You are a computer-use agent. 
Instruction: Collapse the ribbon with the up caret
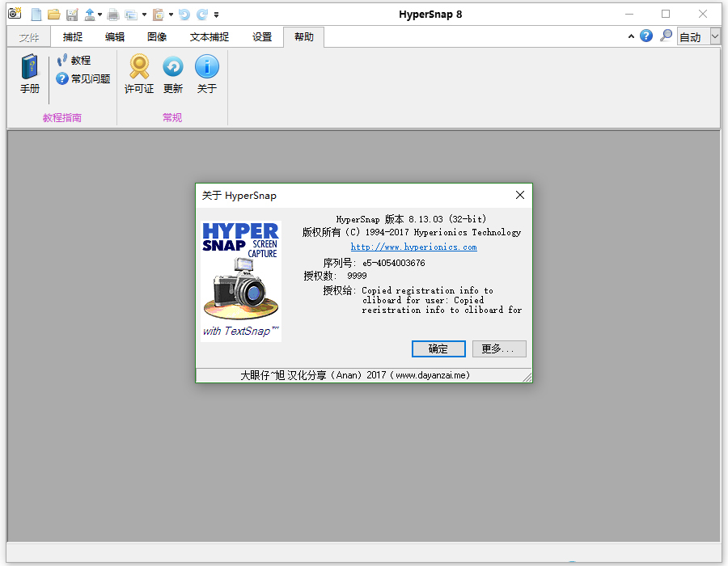[x=631, y=36]
